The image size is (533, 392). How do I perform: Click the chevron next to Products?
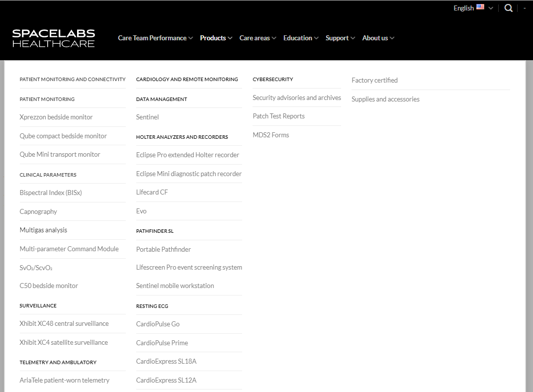[230, 38]
